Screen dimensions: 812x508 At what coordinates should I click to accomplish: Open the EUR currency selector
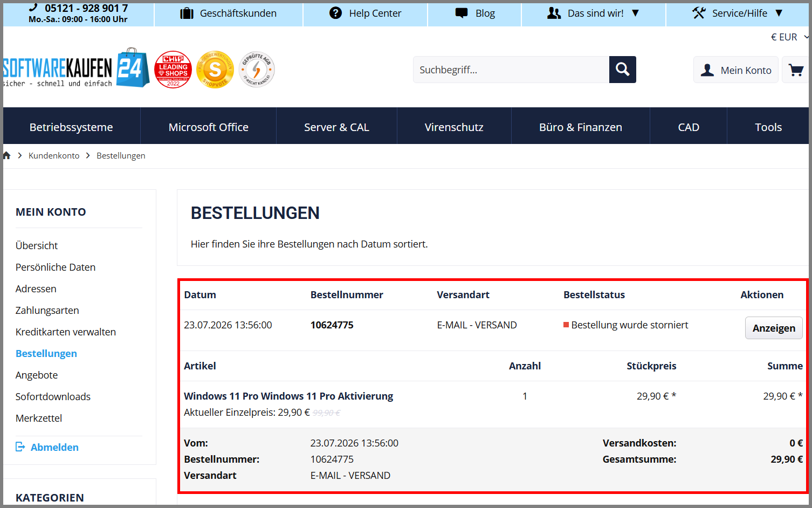pos(789,37)
